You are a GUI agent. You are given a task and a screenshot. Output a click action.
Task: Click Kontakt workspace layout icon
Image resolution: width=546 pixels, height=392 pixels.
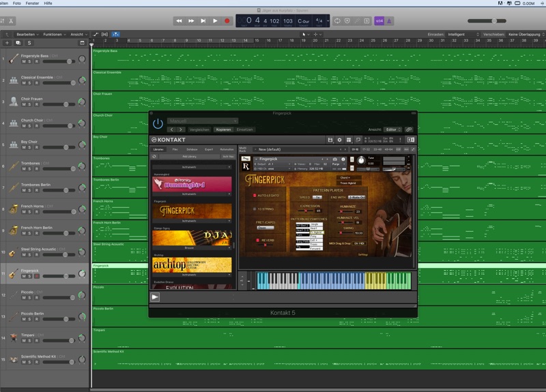click(349, 140)
